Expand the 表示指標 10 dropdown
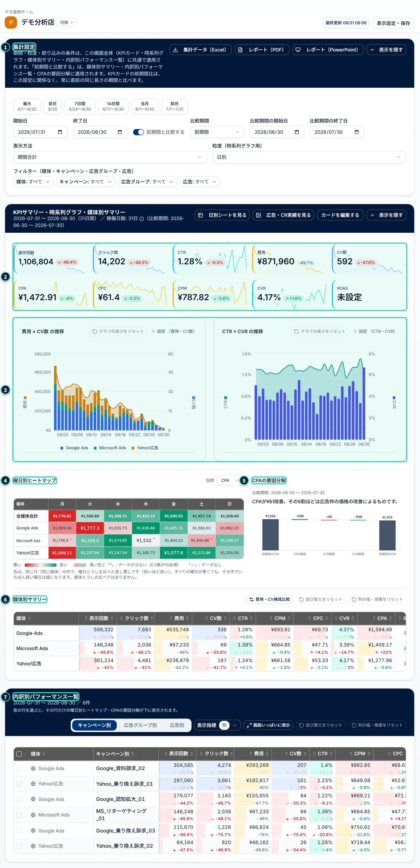 click(x=217, y=725)
